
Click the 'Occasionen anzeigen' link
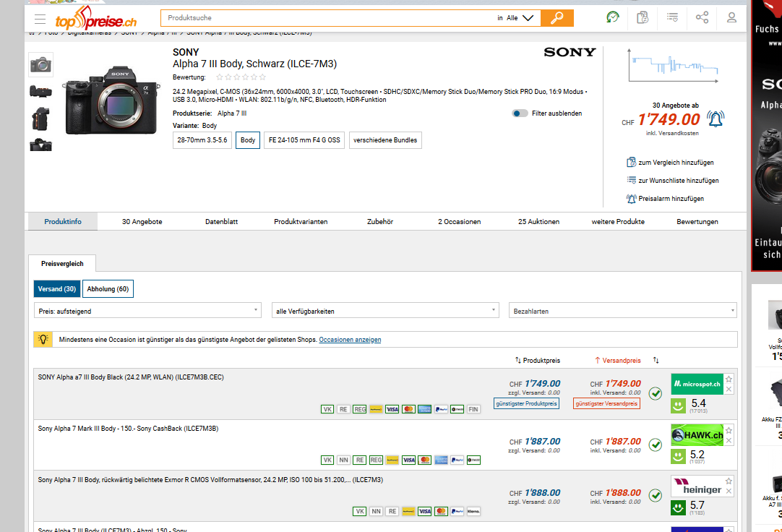coord(350,340)
